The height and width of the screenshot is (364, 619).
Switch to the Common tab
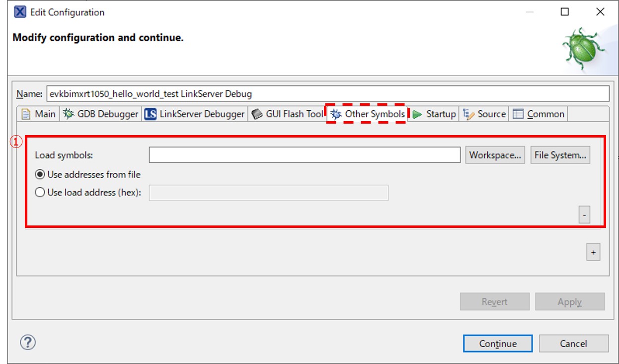pos(539,114)
